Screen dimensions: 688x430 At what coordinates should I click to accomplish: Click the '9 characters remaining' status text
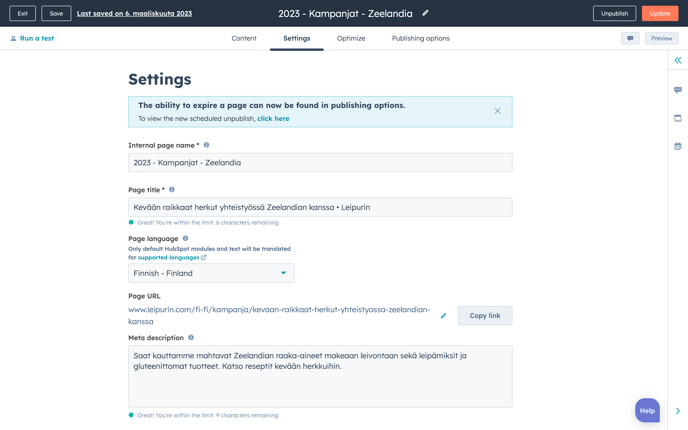247,415
